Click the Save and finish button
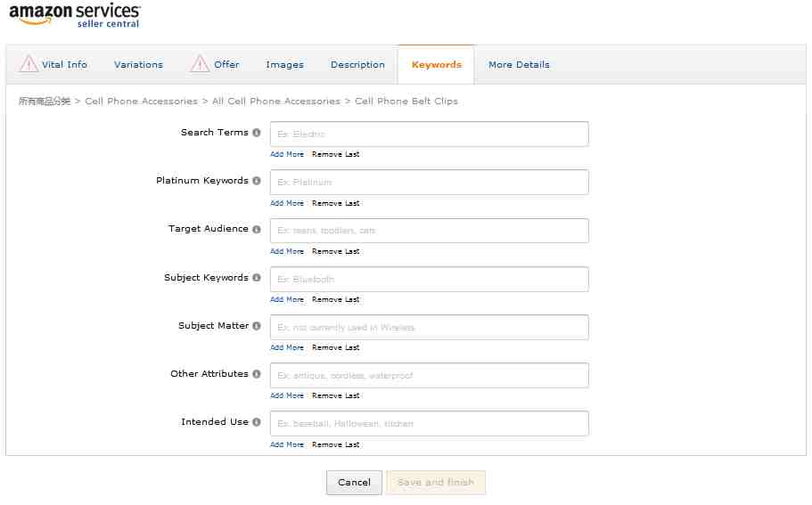The height and width of the screenshot is (505, 812). point(436,483)
